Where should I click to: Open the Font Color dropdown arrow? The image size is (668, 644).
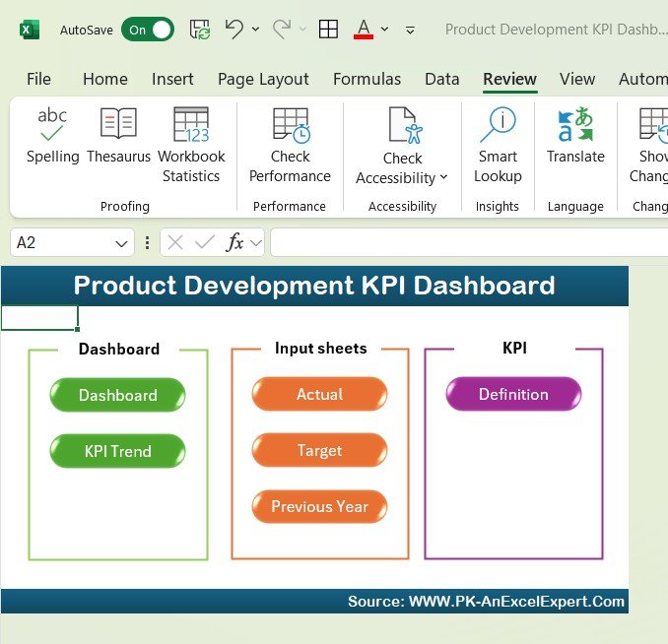coord(384,30)
